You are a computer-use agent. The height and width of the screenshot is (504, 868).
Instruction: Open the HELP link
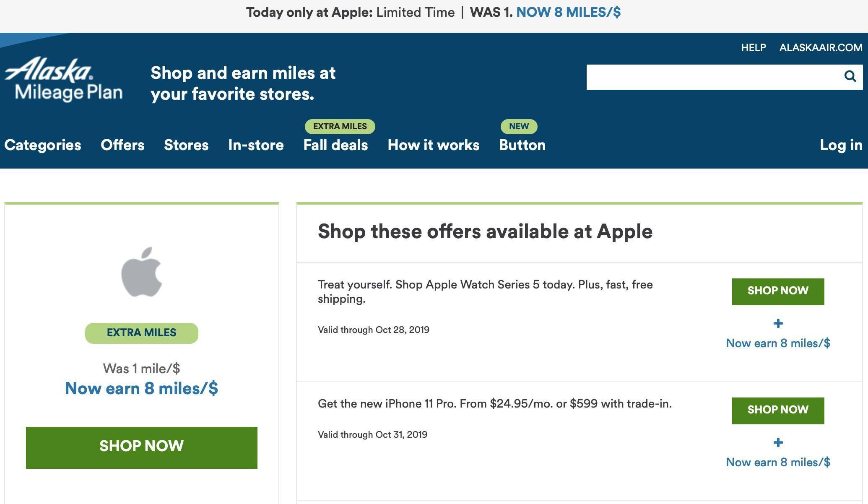(x=754, y=48)
